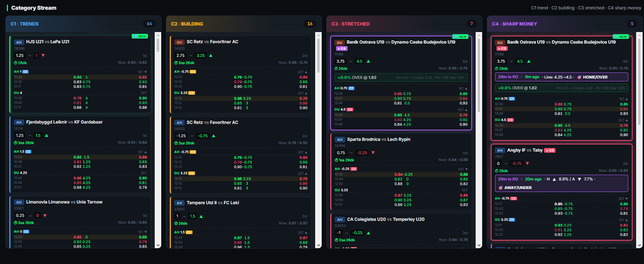Click target icon beside HOME/OVER
The height and width of the screenshot is (264, 644).
point(579,77)
